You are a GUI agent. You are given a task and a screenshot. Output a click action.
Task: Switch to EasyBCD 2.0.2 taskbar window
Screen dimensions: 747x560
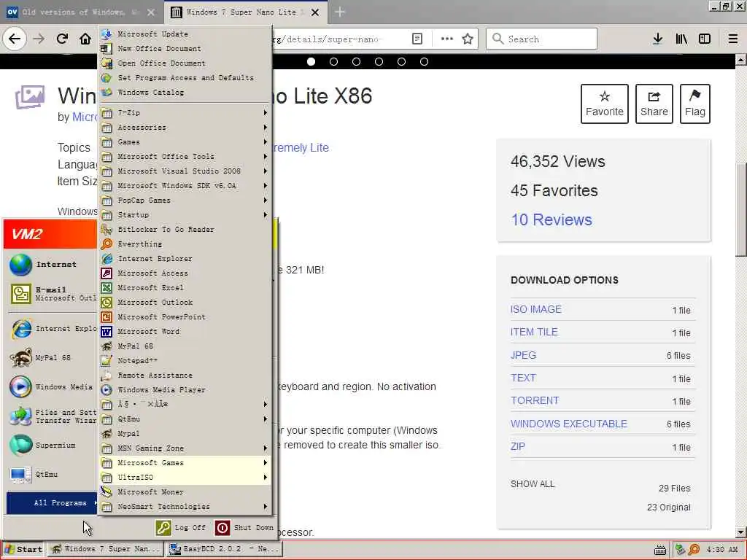click(225, 549)
